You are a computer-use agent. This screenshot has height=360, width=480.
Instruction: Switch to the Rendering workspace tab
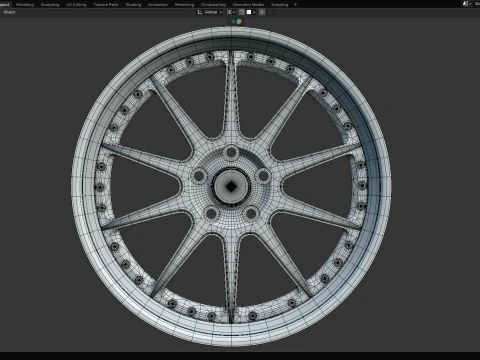coord(184,5)
